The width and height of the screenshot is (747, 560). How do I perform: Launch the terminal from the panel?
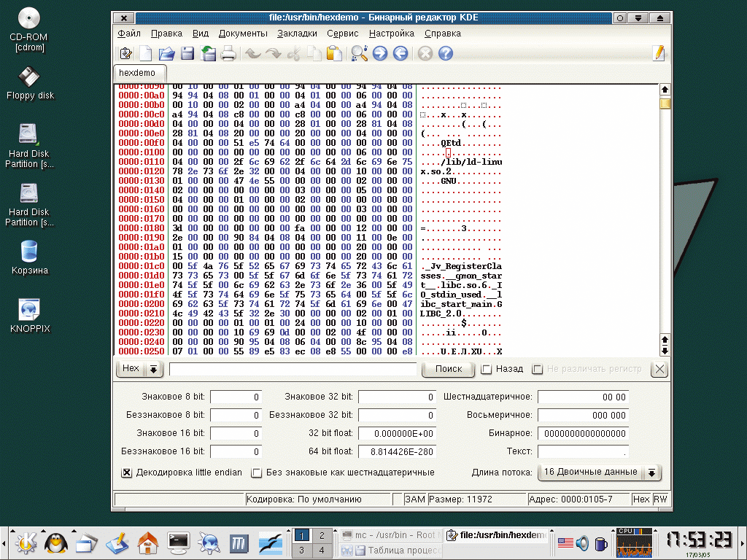(x=178, y=542)
